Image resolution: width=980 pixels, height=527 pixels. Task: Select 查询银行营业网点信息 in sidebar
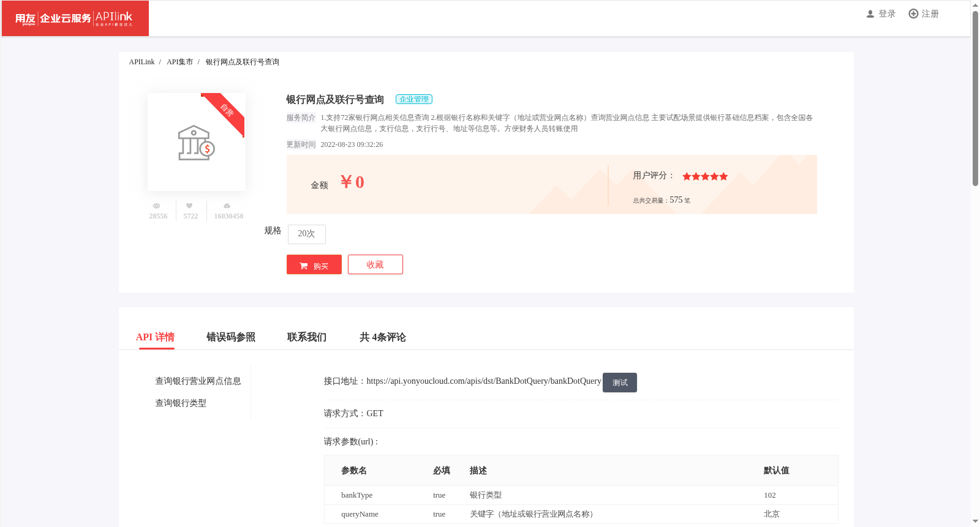point(198,381)
